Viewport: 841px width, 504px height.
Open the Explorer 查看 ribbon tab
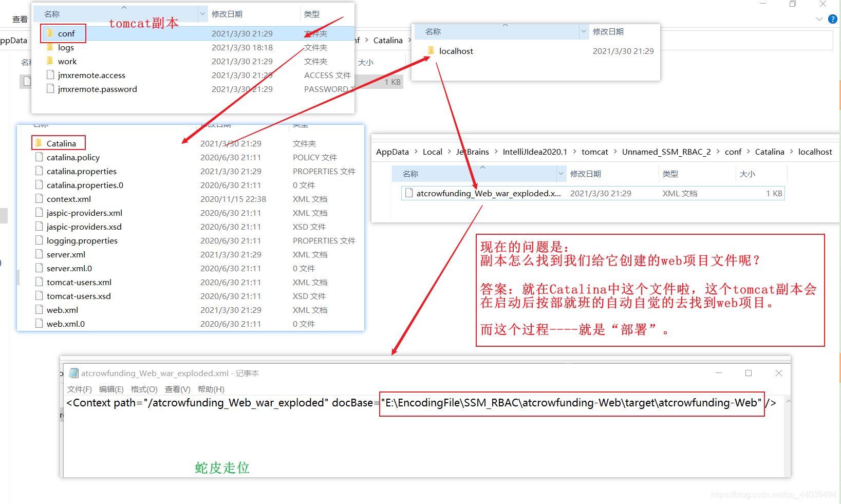[20, 19]
